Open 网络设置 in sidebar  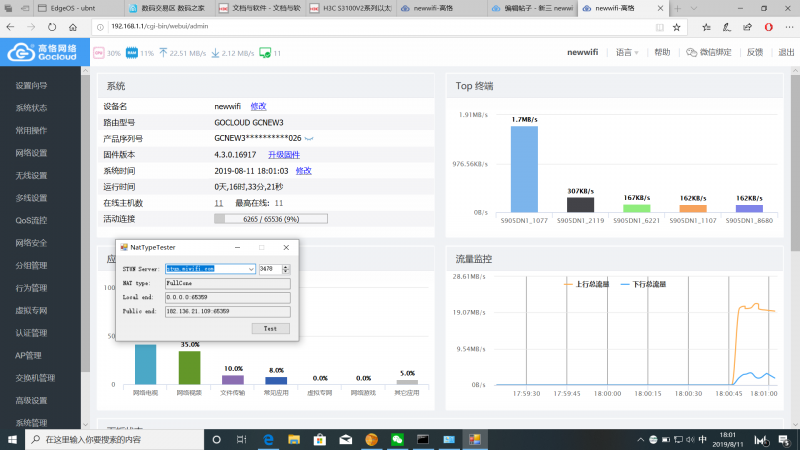pyautogui.click(x=31, y=153)
